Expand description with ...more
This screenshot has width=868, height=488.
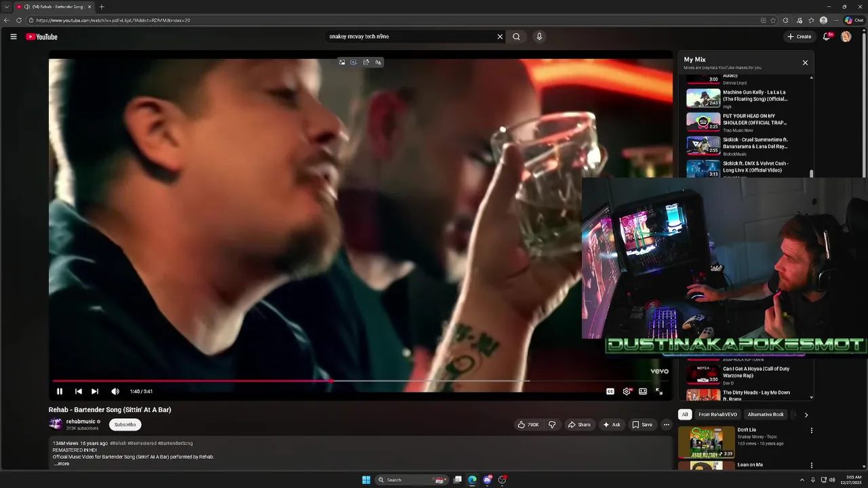[x=61, y=464]
